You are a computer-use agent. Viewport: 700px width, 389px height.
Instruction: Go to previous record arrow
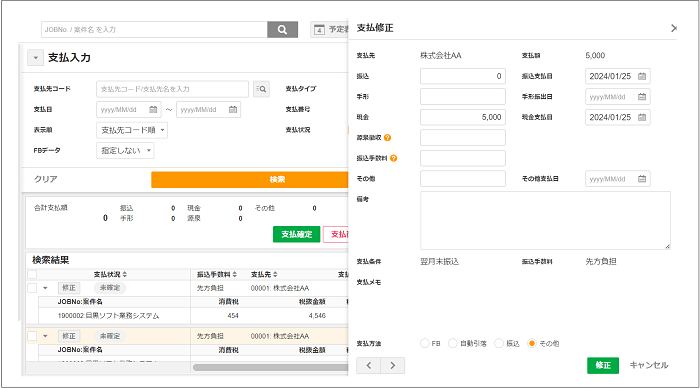click(x=368, y=365)
